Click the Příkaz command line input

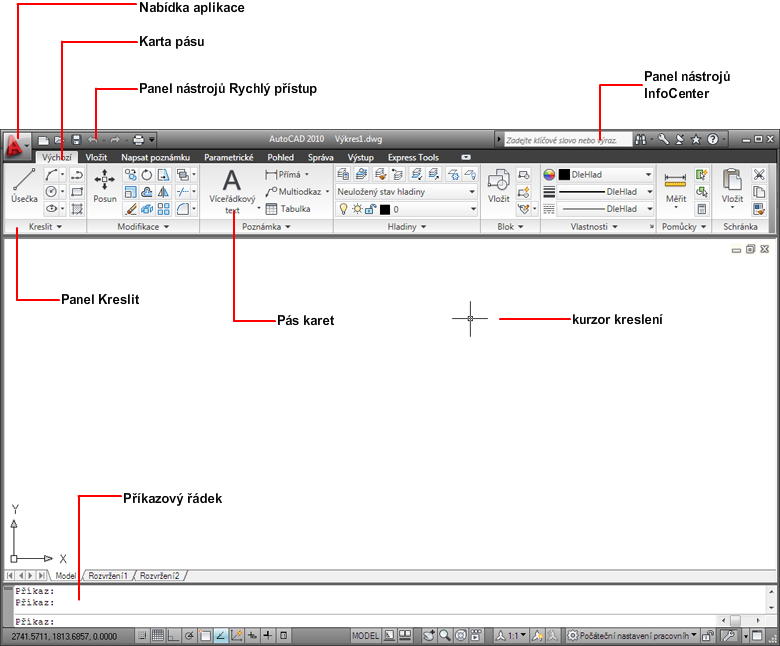(x=366, y=622)
